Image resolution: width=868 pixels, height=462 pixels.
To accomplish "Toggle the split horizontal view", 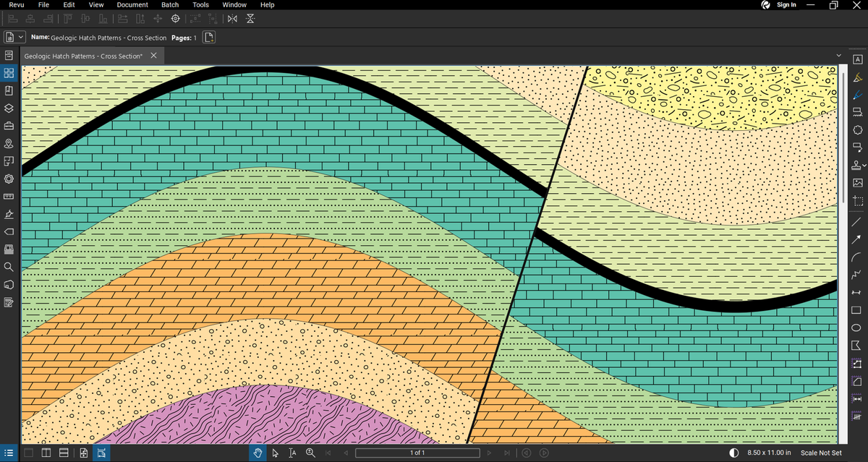I will 63,453.
